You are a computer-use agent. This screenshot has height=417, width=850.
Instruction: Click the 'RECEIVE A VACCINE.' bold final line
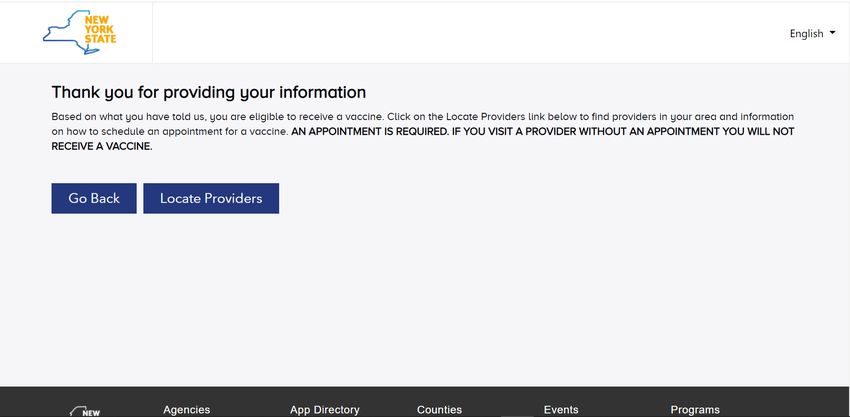(102, 146)
